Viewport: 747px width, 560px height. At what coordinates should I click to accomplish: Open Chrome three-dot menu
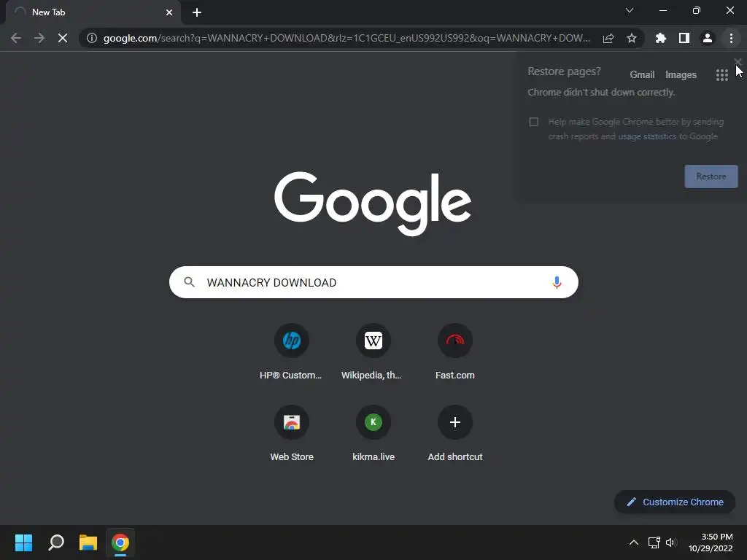coord(731,38)
